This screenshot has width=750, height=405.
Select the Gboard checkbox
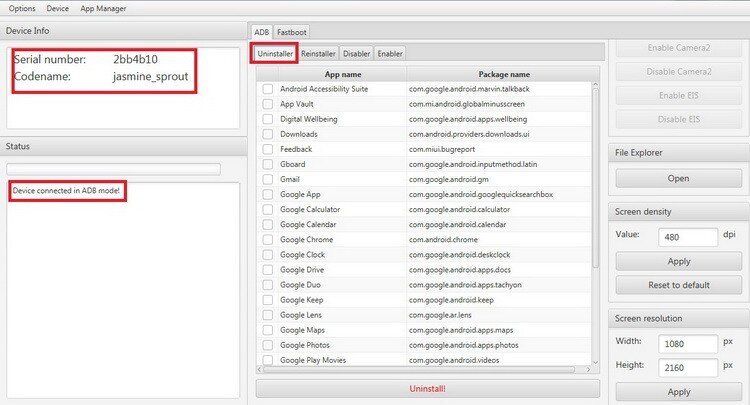268,164
